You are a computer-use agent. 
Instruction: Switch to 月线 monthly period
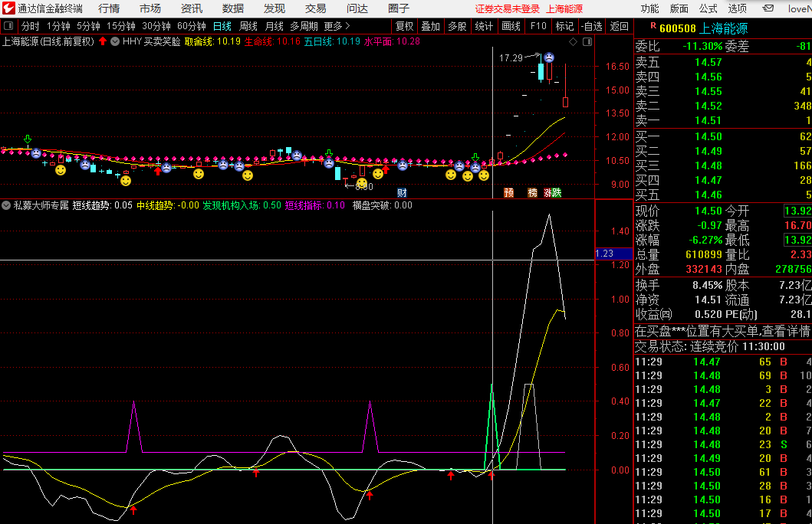pos(274,26)
